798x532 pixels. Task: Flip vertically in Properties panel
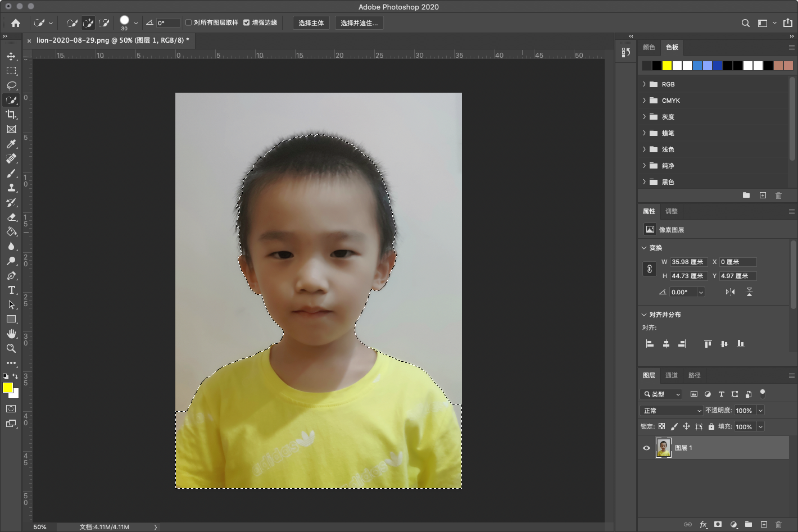749,292
